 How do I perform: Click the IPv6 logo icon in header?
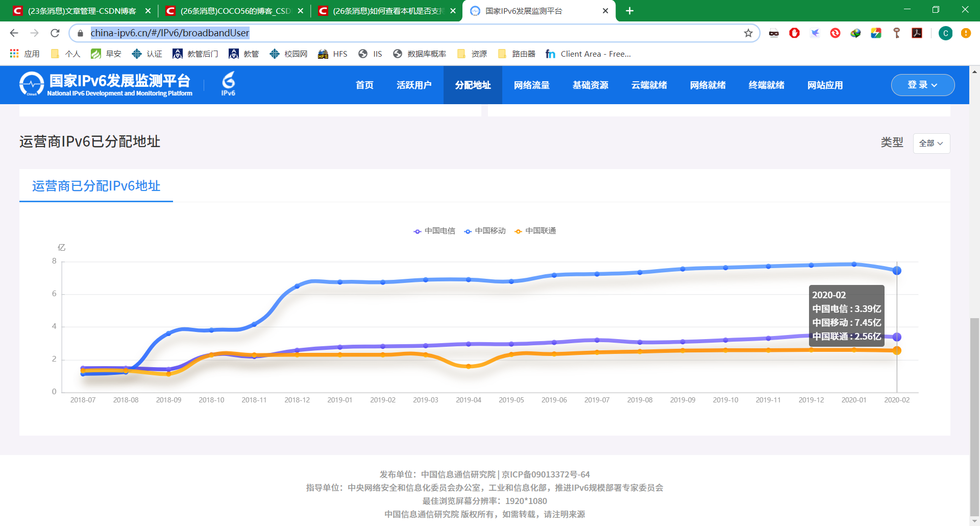coord(228,84)
